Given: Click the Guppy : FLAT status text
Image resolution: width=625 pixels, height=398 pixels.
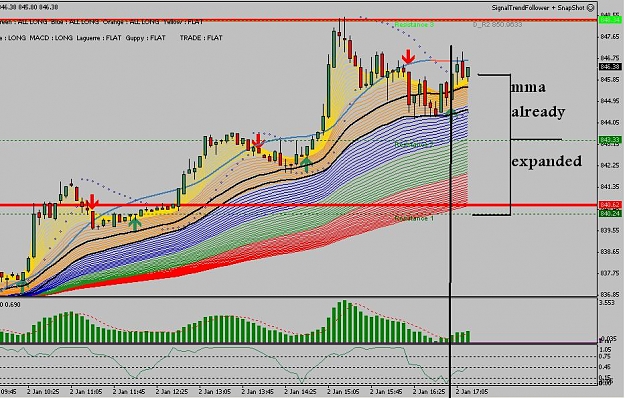Looking at the screenshot, I should [145, 38].
